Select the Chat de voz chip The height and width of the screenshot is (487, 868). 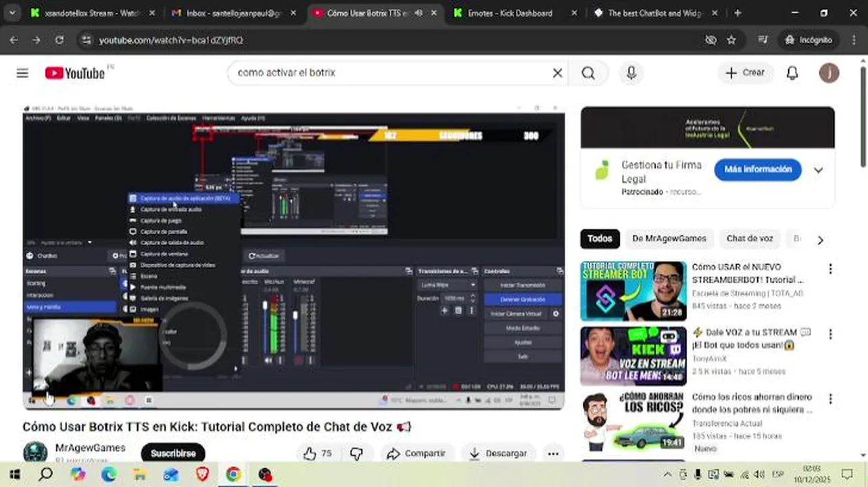750,239
